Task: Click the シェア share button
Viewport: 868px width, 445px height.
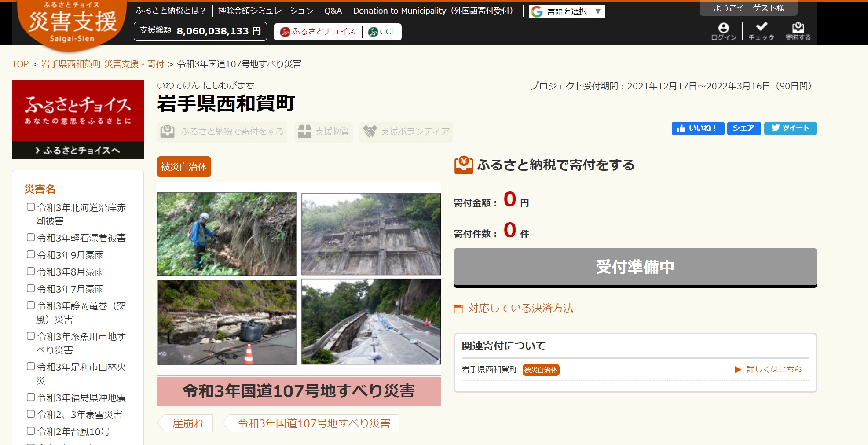Action: click(x=743, y=128)
